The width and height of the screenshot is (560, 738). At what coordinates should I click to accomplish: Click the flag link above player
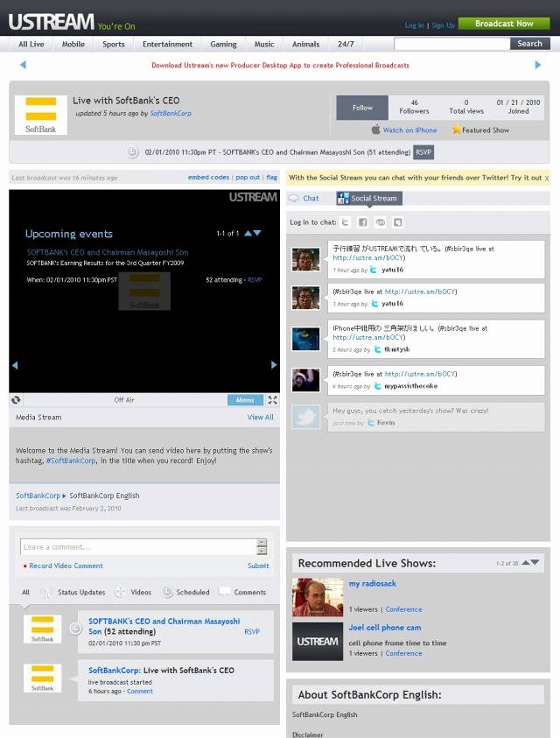pyautogui.click(x=271, y=178)
